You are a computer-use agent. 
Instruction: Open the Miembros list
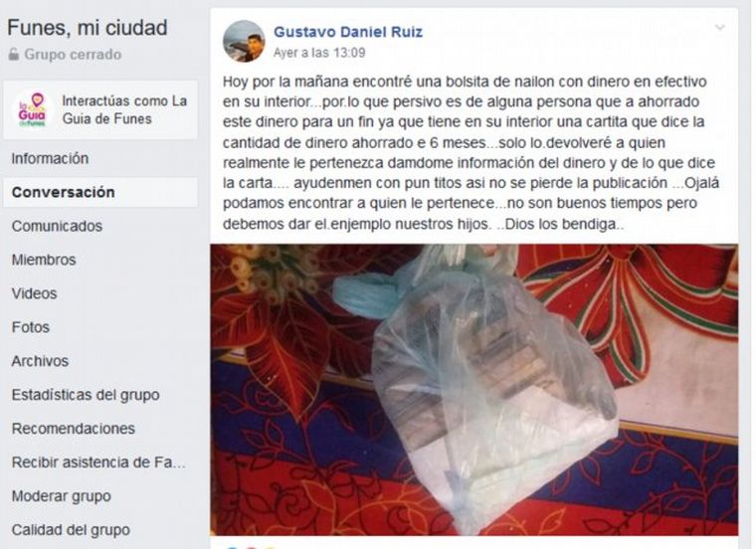(44, 260)
